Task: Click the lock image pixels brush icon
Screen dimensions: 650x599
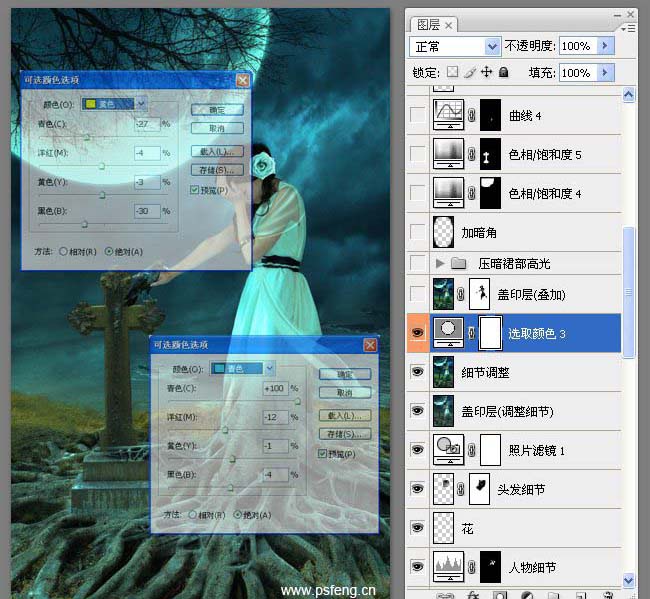Action: pyautogui.click(x=470, y=73)
